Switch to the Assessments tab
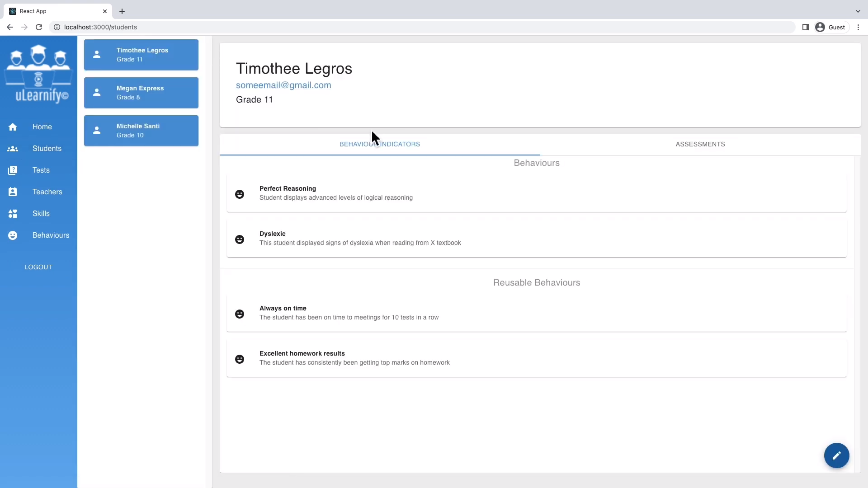The width and height of the screenshot is (868, 488). tap(700, 144)
